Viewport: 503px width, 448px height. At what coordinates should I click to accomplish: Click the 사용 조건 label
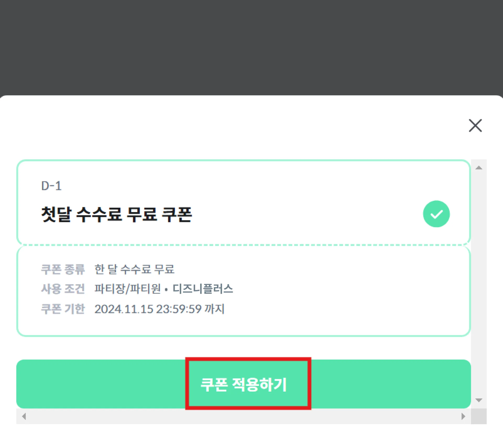(x=63, y=289)
